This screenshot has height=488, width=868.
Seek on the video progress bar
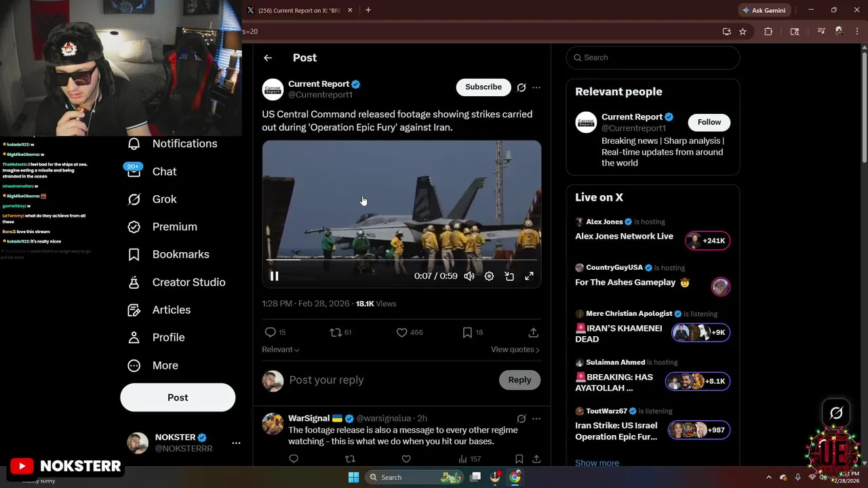(401, 260)
